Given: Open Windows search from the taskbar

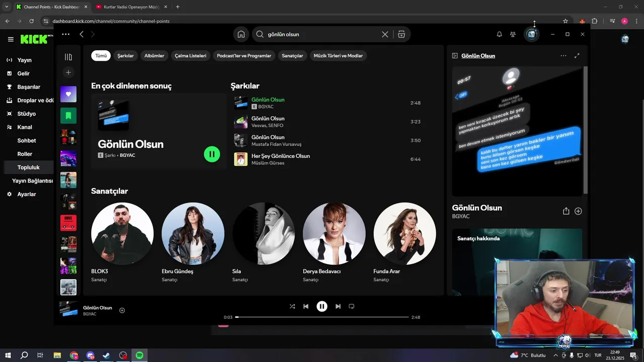Looking at the screenshot, I should [x=24, y=355].
